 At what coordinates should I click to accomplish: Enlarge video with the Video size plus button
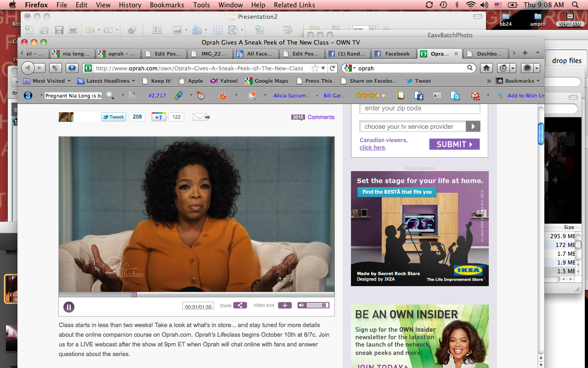(x=284, y=305)
